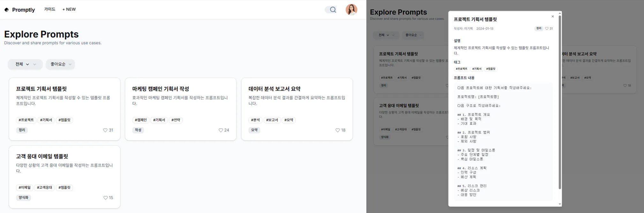644x213 pixels.
Task: Open the 가이드 nav item
Action: (x=49, y=9)
